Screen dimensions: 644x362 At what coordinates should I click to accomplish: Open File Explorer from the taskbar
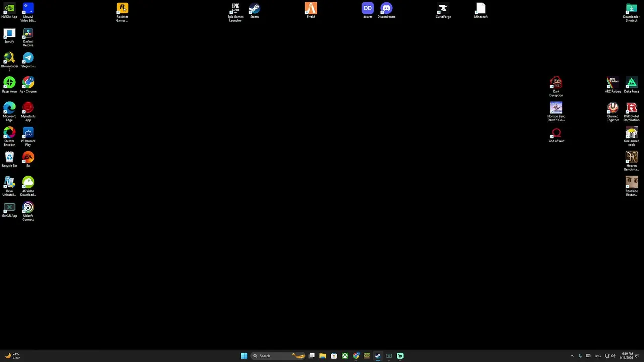point(323,356)
